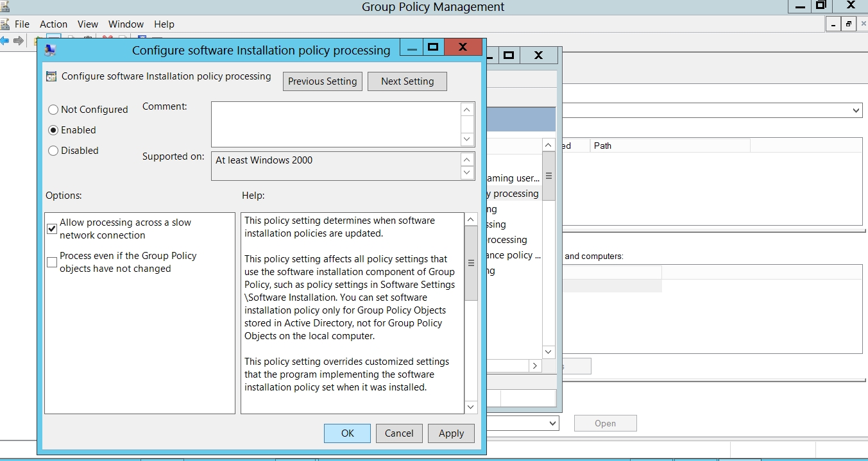The height and width of the screenshot is (461, 868).
Task: Restore the inner MDI console window
Action: pos(849,24)
